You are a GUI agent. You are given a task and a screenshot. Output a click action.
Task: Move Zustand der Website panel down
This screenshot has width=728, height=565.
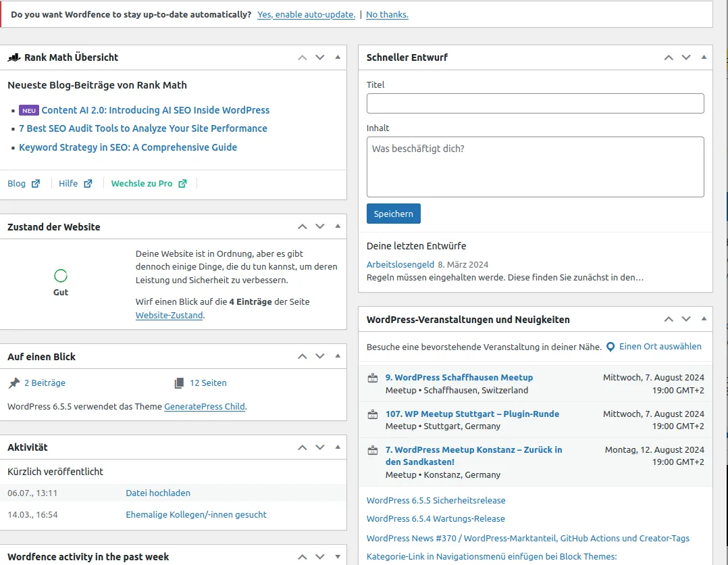[320, 227]
